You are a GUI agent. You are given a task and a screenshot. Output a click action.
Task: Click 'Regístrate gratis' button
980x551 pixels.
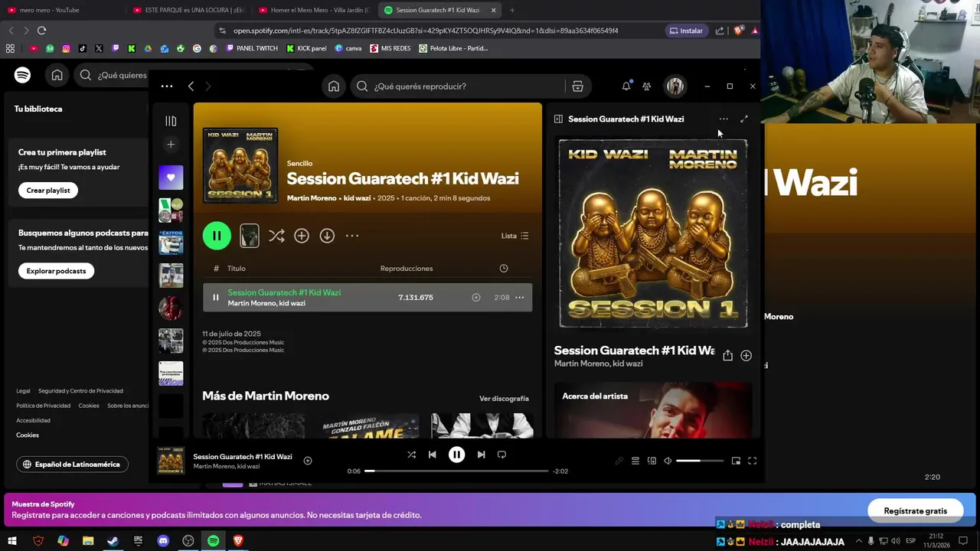tap(915, 510)
